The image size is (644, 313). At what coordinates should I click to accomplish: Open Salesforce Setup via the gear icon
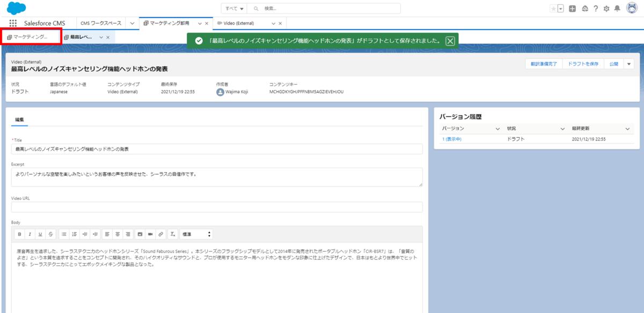[x=606, y=8]
